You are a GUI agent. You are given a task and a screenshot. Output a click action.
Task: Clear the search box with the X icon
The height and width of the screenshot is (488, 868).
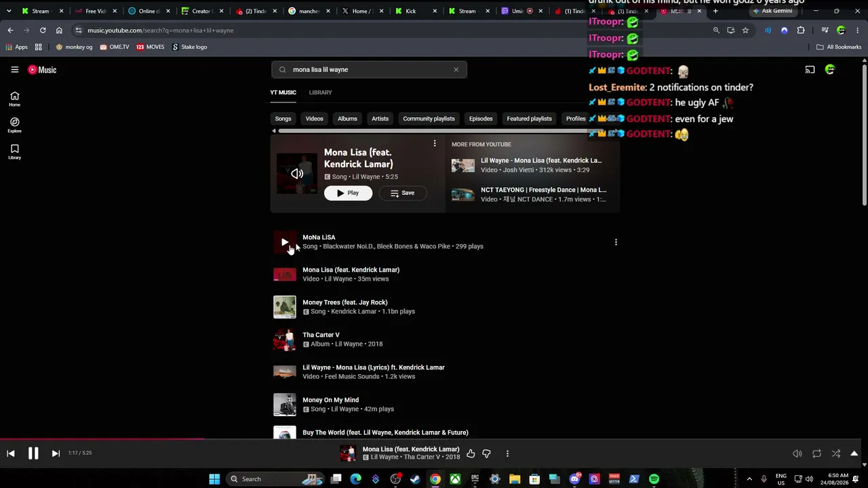(x=456, y=69)
